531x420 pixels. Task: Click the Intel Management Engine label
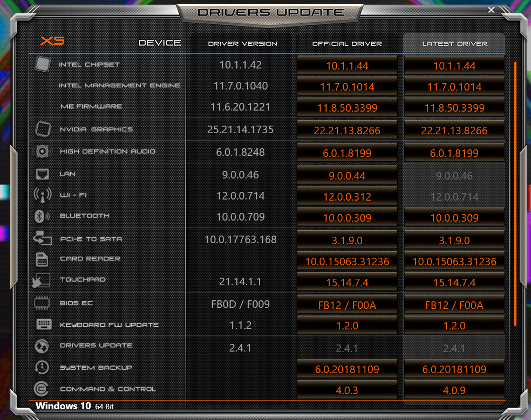(x=119, y=85)
